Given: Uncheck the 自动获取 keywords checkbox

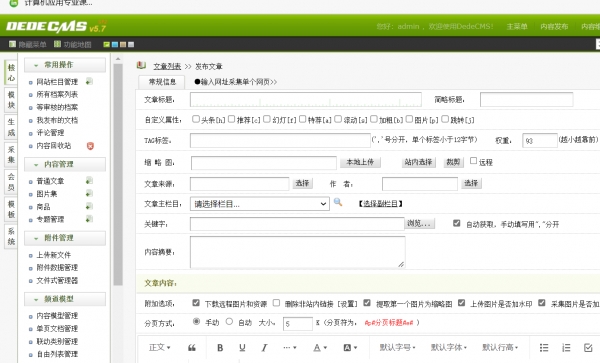Looking at the screenshot, I should pyautogui.click(x=457, y=223).
